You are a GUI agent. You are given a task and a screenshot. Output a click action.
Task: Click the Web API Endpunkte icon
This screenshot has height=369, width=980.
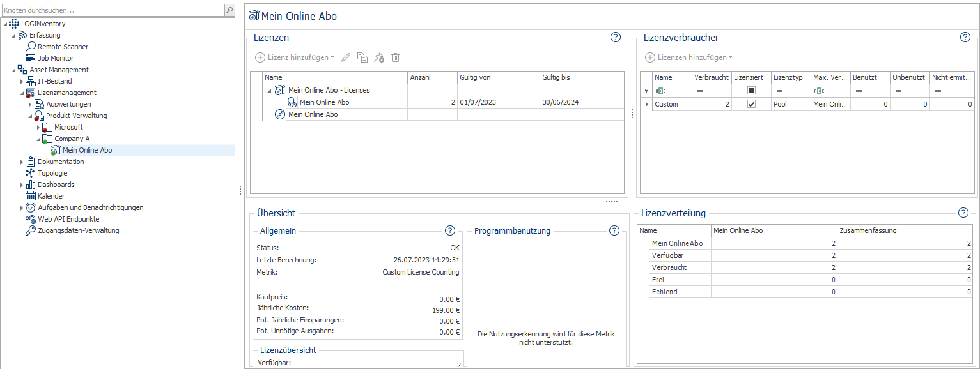(x=31, y=219)
